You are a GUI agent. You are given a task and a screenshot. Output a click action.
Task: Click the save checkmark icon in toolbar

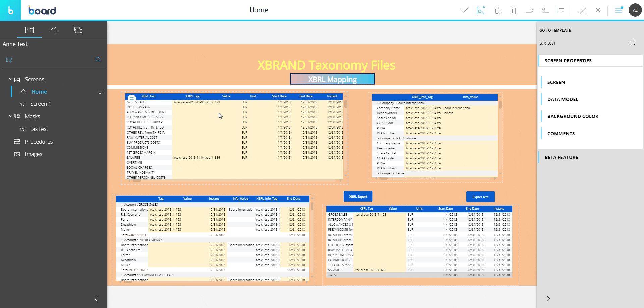coord(465,10)
